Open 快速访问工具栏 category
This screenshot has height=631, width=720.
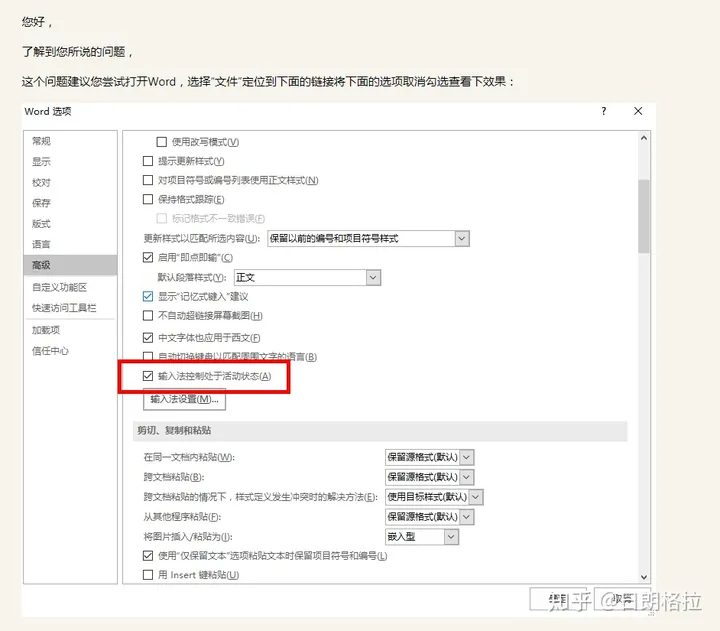tap(71, 308)
